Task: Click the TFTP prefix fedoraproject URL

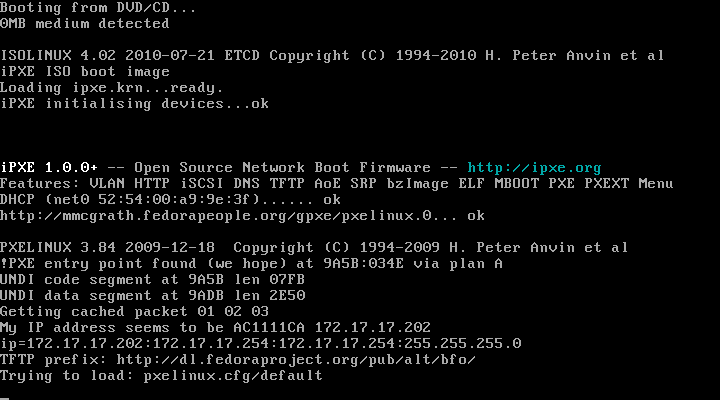Action: 296,360
